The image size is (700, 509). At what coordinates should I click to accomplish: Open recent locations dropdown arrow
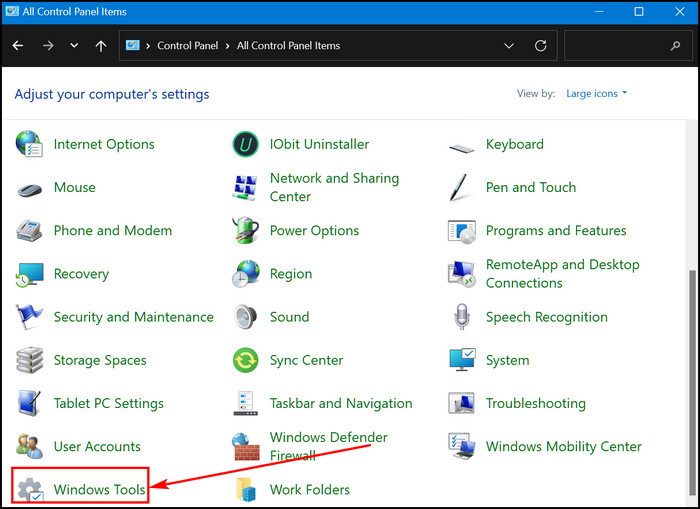[x=74, y=46]
